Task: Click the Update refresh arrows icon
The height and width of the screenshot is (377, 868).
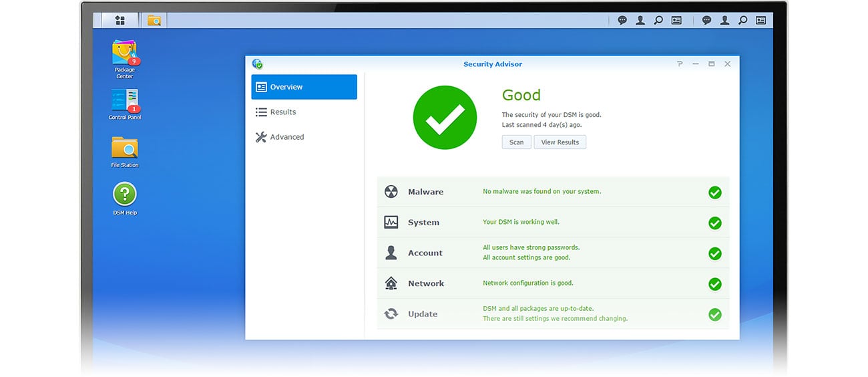Action: coord(391,314)
